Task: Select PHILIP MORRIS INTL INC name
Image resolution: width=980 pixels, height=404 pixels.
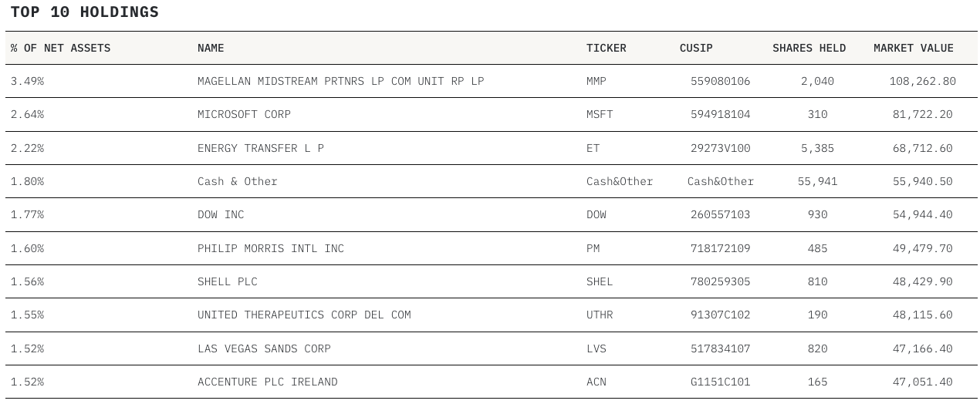Action: [271, 248]
